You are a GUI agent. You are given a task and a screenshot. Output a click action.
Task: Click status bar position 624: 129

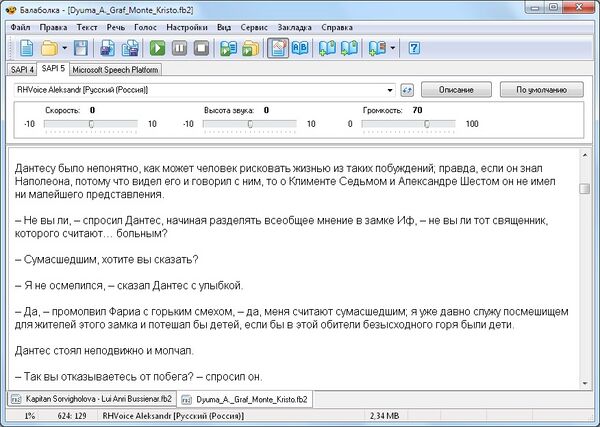72,416
